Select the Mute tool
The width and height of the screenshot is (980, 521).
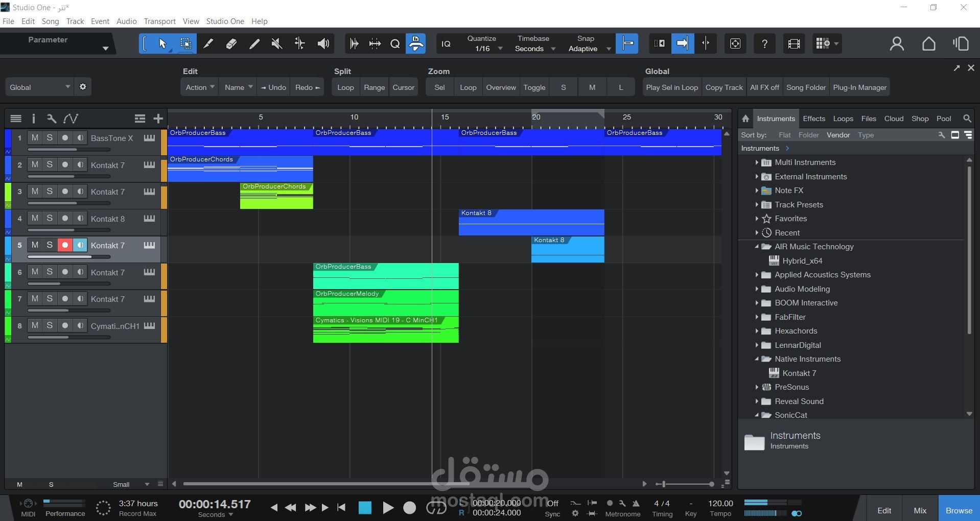coord(276,44)
